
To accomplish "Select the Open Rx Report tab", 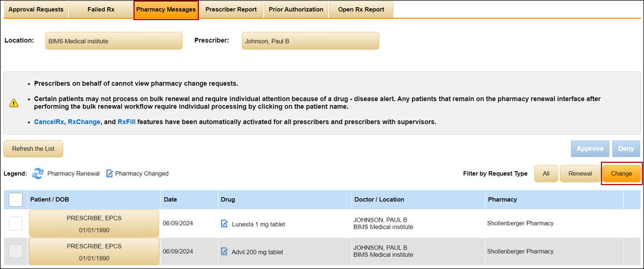I will (x=361, y=10).
